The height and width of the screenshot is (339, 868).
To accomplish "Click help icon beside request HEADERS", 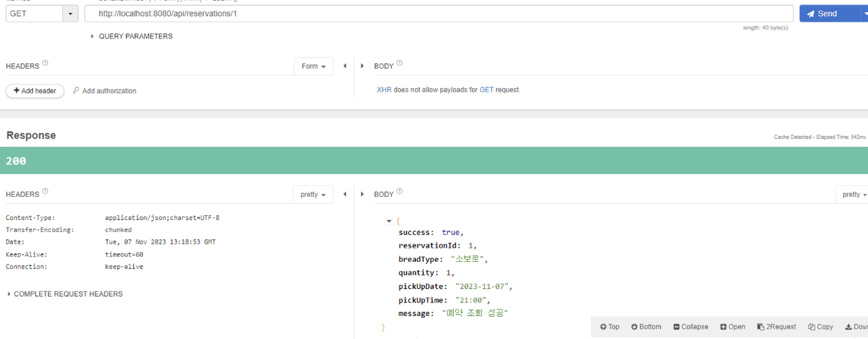I will (x=45, y=63).
